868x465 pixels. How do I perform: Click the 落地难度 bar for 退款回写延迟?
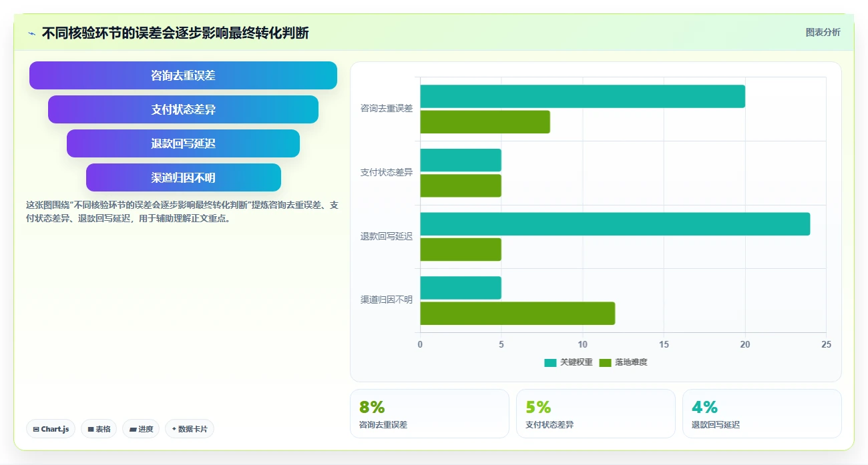coord(461,250)
